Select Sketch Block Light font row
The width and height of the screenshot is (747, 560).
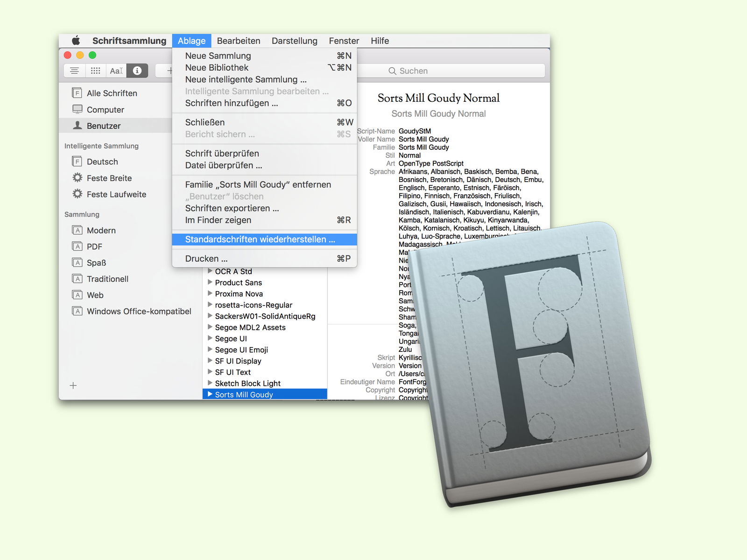click(265, 383)
